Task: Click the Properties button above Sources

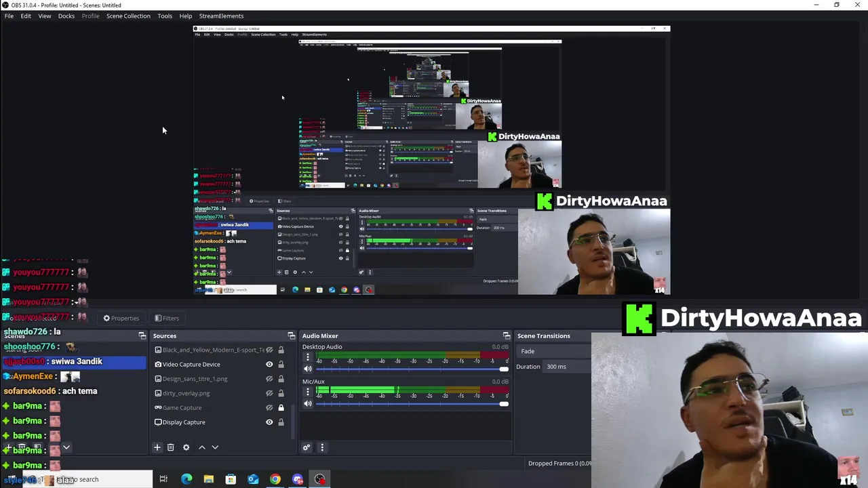Action: 121,318
